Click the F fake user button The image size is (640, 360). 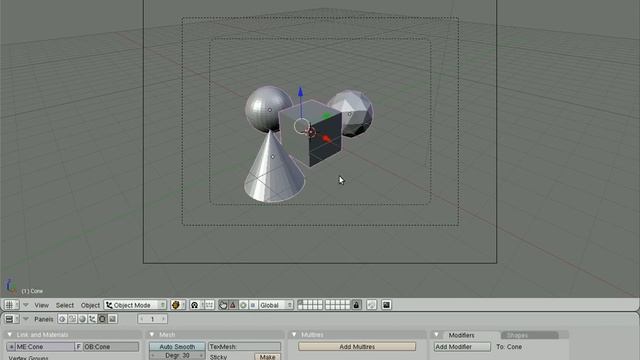tap(78, 347)
